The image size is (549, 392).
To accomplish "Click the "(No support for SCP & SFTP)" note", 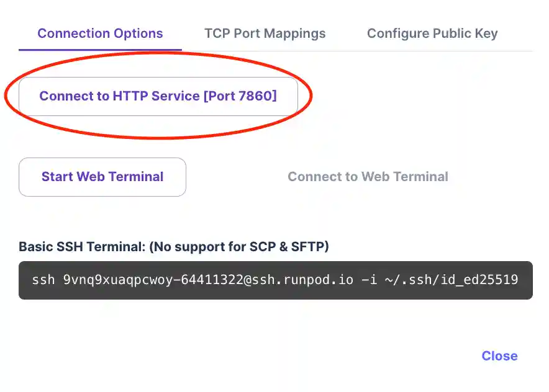I will coord(239,247).
